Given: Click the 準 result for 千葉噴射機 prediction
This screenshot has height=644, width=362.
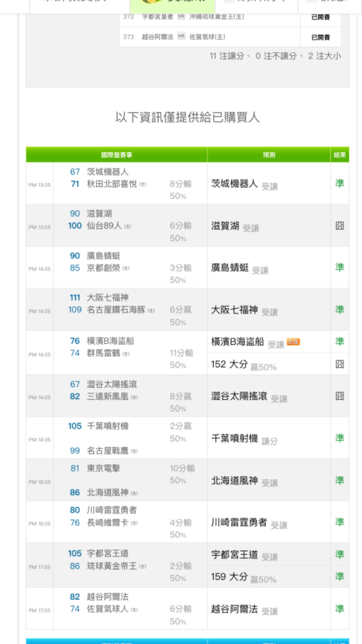Looking at the screenshot, I should pos(339,438).
